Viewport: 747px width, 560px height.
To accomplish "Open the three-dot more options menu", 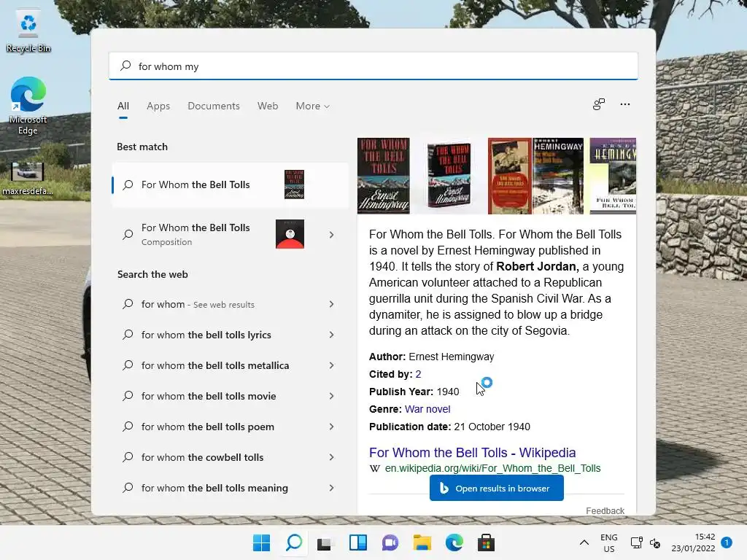I will click(x=625, y=104).
